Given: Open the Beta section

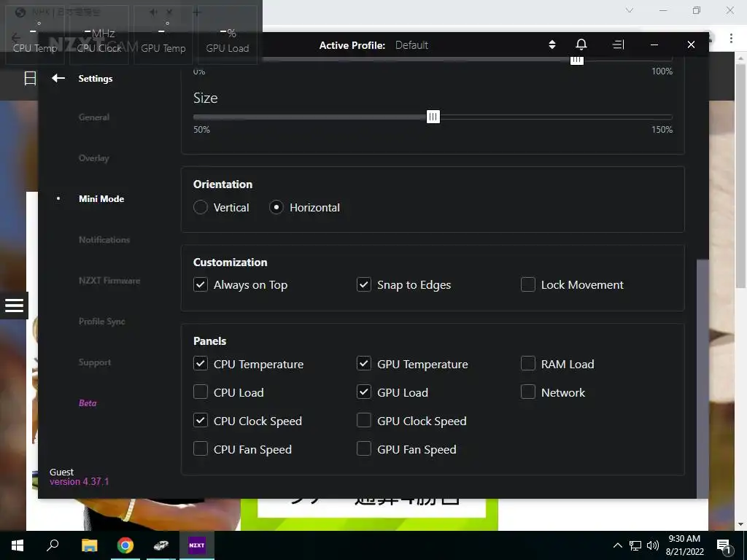Looking at the screenshot, I should click(88, 402).
